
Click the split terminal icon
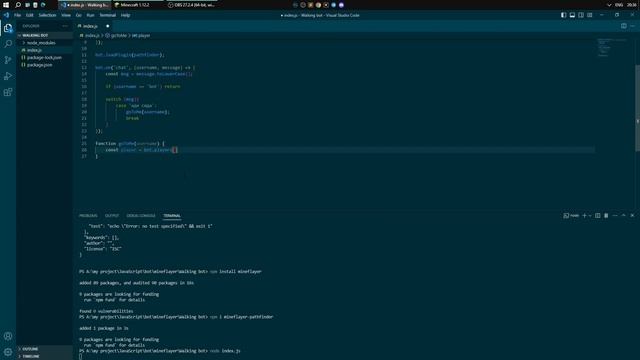point(598,216)
